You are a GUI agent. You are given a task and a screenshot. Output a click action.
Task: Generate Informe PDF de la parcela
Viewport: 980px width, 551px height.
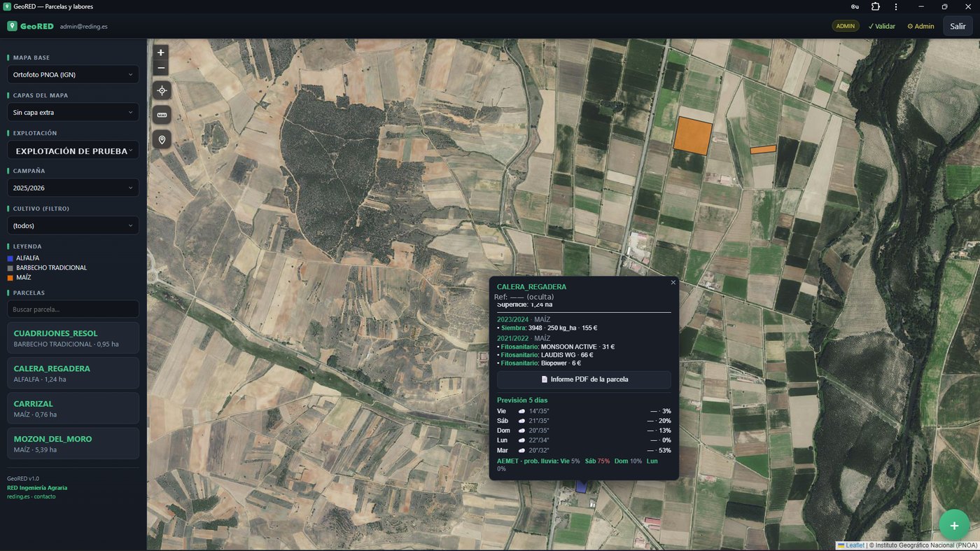(x=584, y=379)
